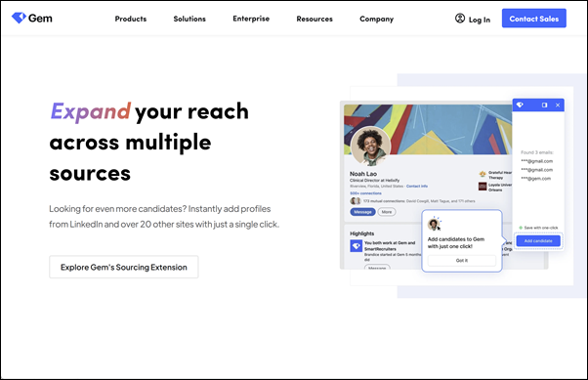
Task: Click the ***@gem.com email entry
Action: (x=535, y=179)
